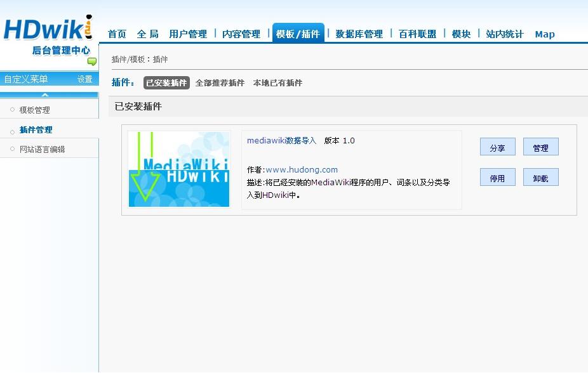Click the 版本 1.0 text
Screen dimensions: 588x373
point(339,140)
